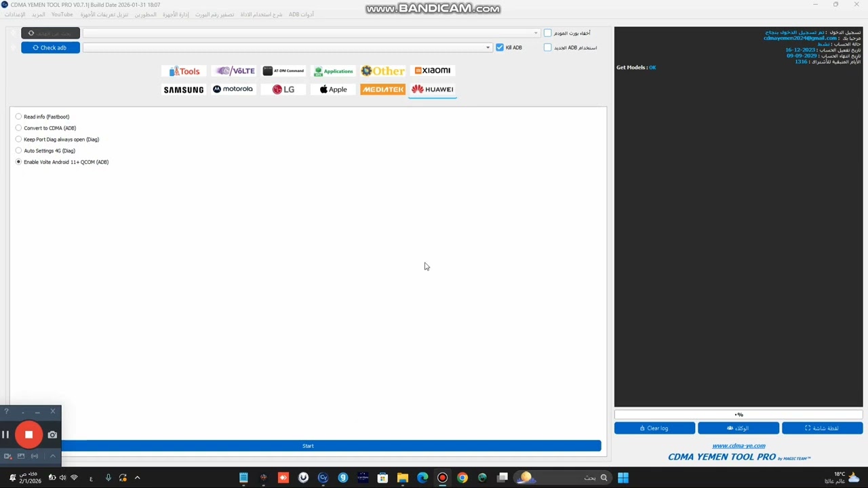868x488 pixels.
Task: Click the Get Models: OK log text
Action: (x=636, y=67)
